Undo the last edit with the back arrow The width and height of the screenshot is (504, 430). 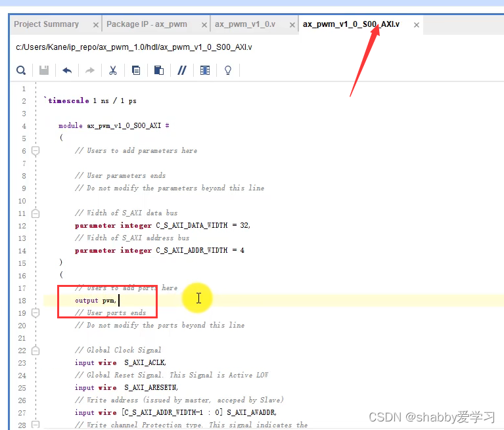pyautogui.click(x=67, y=70)
